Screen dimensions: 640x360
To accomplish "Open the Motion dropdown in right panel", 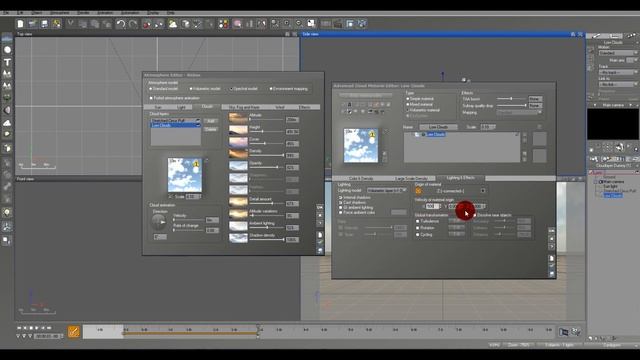I will coord(618,53).
